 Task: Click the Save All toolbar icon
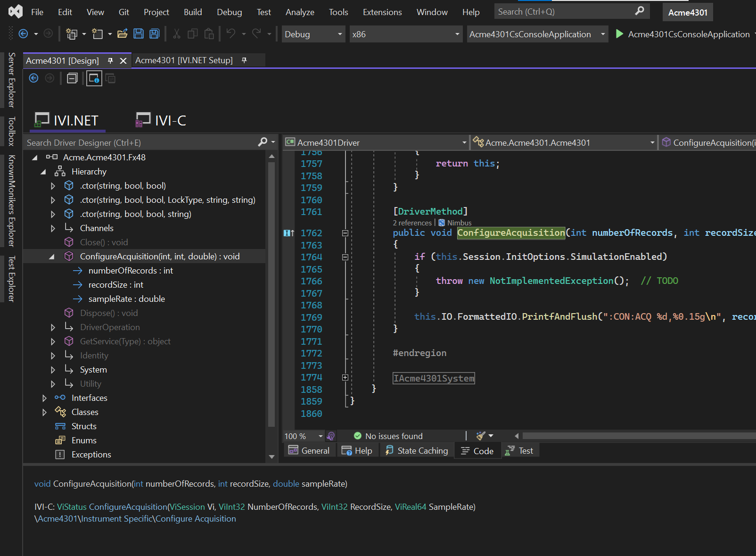coord(154,34)
